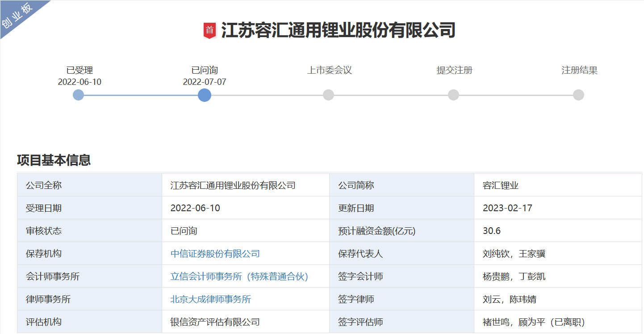The height and width of the screenshot is (334, 644).
Task: Click the 律师事务所 label cell
Action: click(x=89, y=299)
